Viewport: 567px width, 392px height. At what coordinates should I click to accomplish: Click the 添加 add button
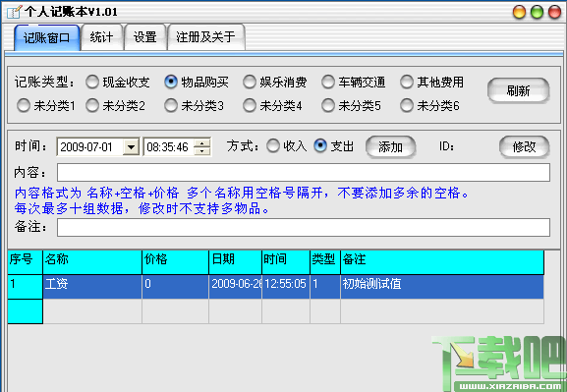pyautogui.click(x=390, y=146)
